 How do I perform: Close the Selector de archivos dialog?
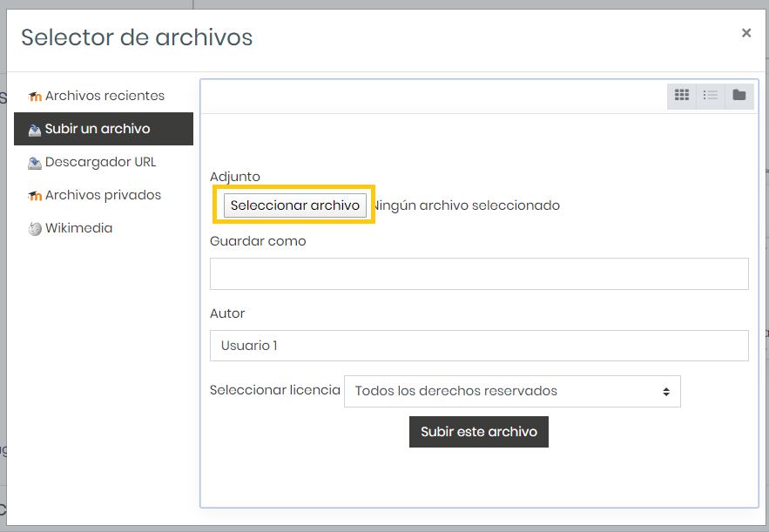click(746, 33)
